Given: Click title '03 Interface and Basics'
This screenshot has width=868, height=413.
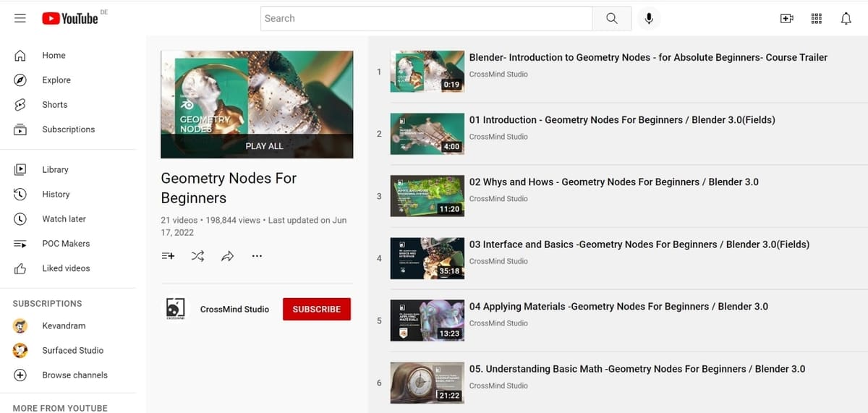Looking at the screenshot, I should (639, 244).
